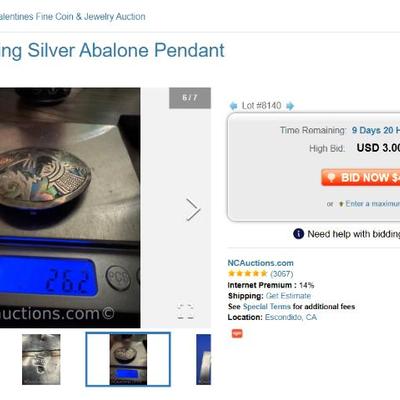Click the five-star seller rating
The height and width of the screenshot is (400, 400).
coord(247,274)
